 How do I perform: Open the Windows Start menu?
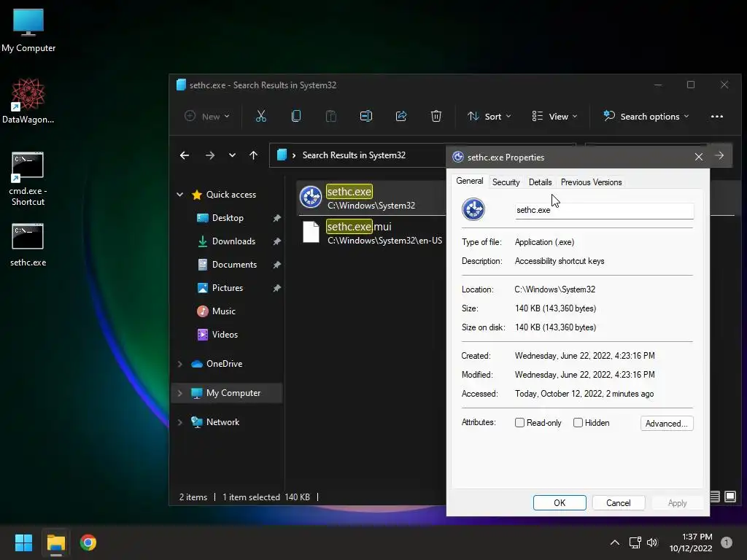23,542
